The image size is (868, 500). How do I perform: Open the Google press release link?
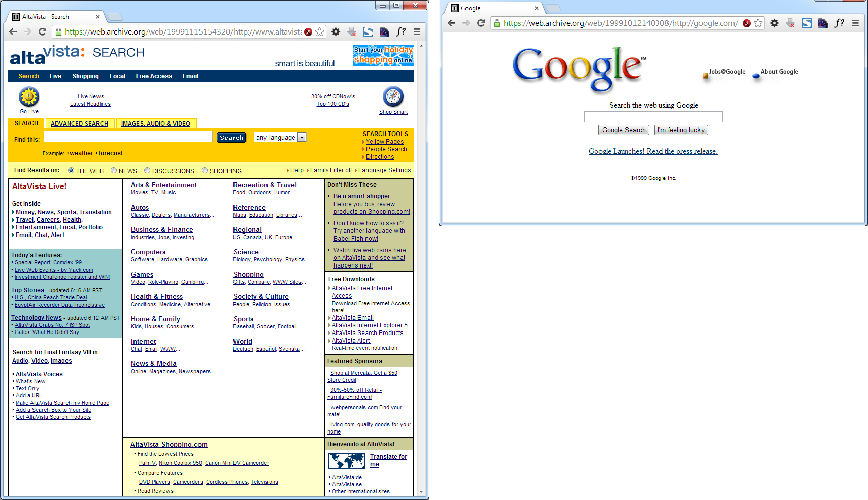click(x=653, y=151)
